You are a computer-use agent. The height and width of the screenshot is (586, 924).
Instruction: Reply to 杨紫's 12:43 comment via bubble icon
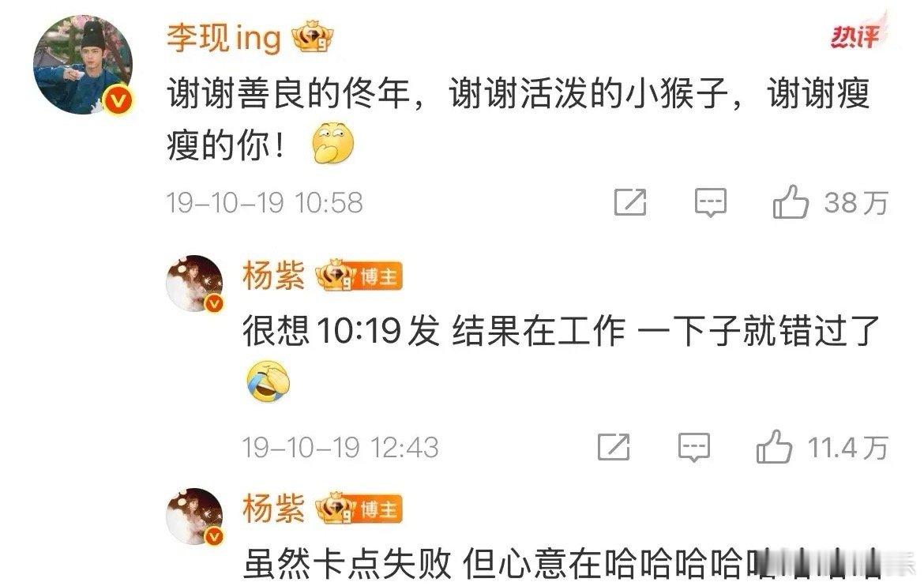click(693, 448)
